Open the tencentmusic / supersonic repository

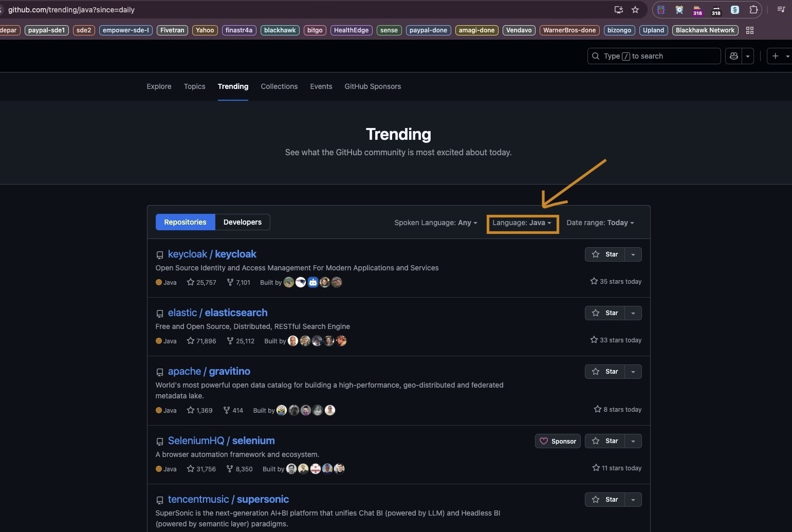click(228, 499)
